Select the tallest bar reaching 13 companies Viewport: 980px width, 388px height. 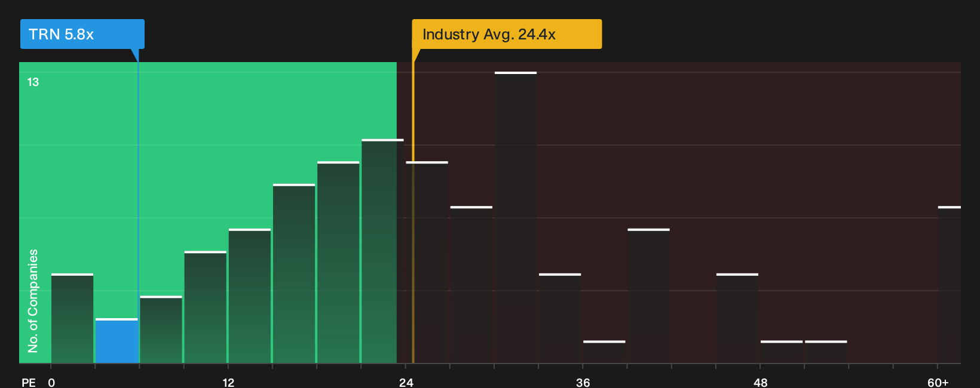point(516,217)
